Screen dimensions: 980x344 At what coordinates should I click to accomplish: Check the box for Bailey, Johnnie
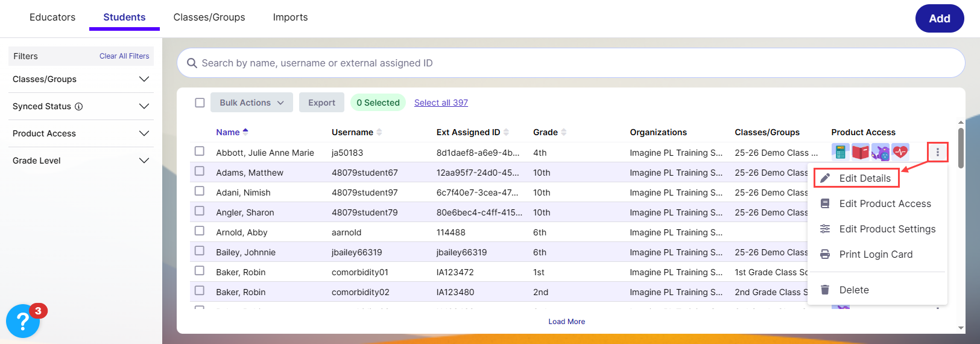200,250
